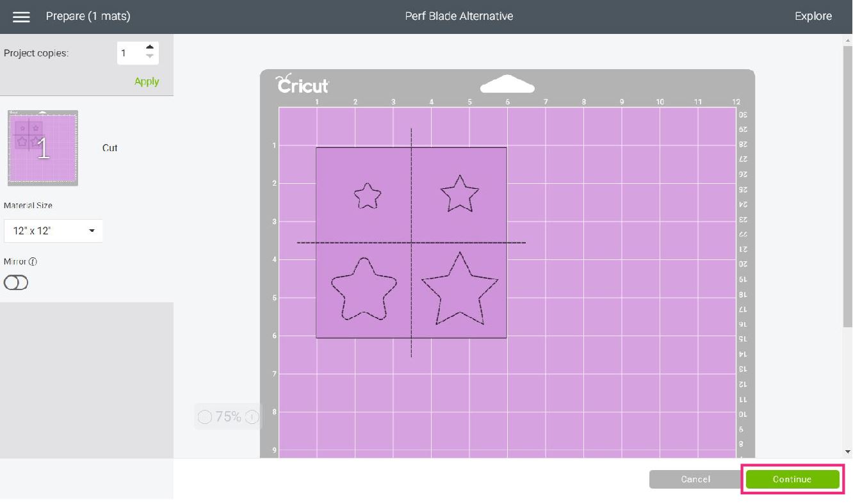
Task: Decrease project copies with down arrow
Action: pyautogui.click(x=150, y=58)
